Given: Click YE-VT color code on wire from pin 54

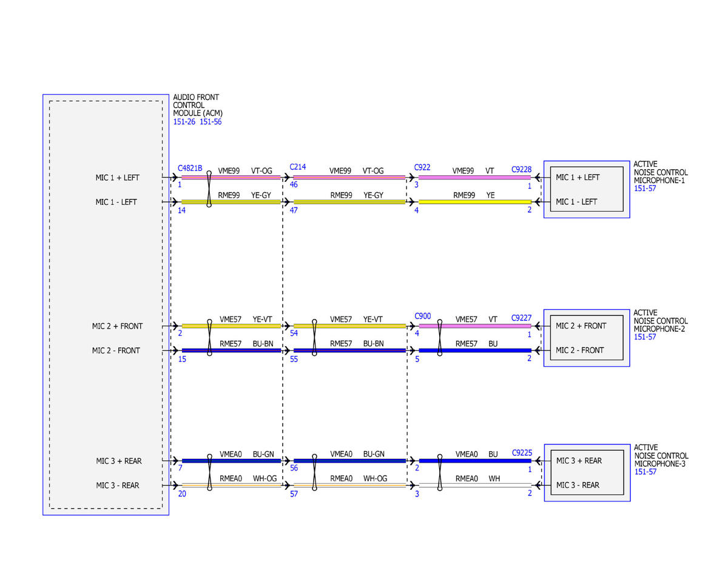Looking at the screenshot, I should point(372,319).
